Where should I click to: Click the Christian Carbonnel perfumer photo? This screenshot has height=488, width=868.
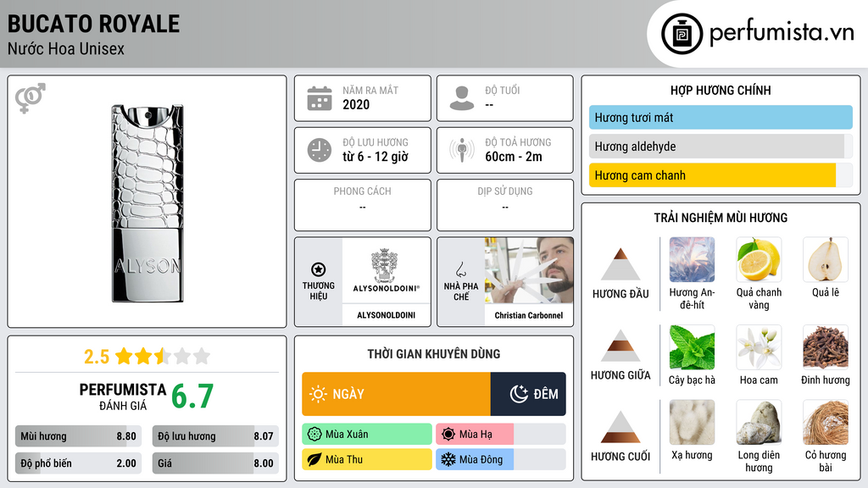pos(529,270)
